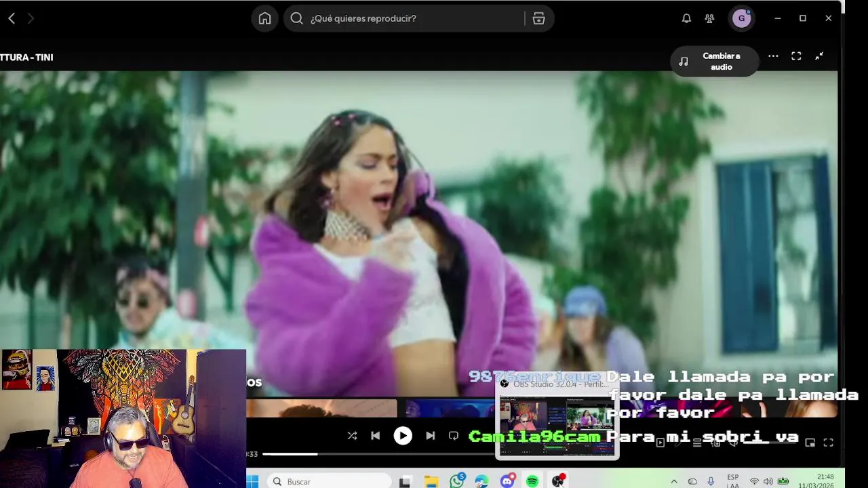Toggle shuffle playback
This screenshot has height=488, width=868.
352,436
